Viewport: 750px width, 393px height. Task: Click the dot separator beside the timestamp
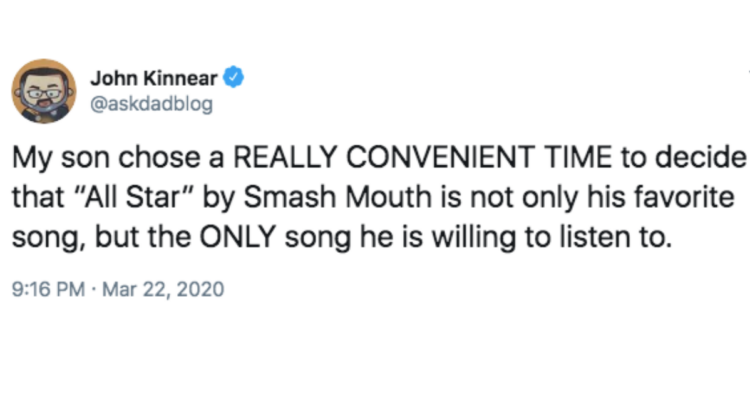pos(94,289)
